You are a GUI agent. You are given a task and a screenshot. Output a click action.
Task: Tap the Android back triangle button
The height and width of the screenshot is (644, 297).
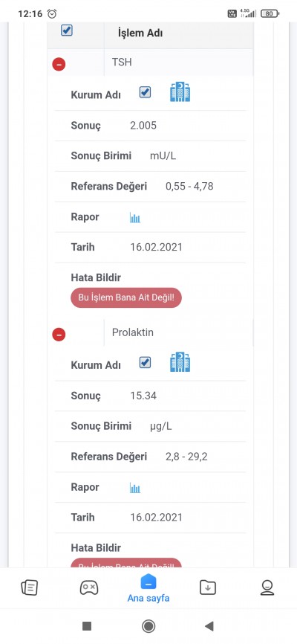tap(209, 626)
